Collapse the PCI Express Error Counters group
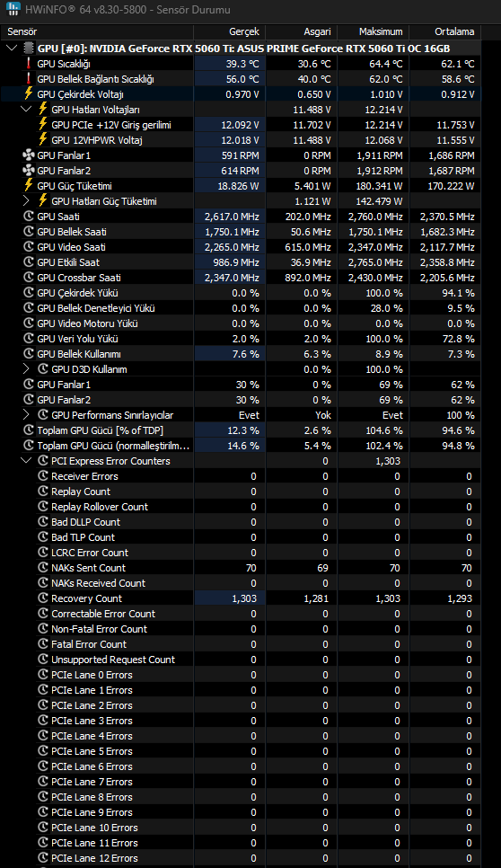501x868 pixels. (x=26, y=461)
